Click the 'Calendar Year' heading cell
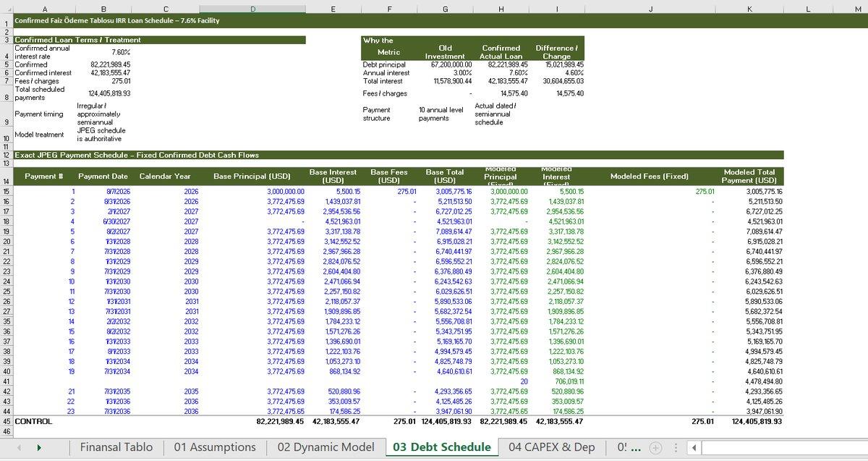 pos(165,177)
